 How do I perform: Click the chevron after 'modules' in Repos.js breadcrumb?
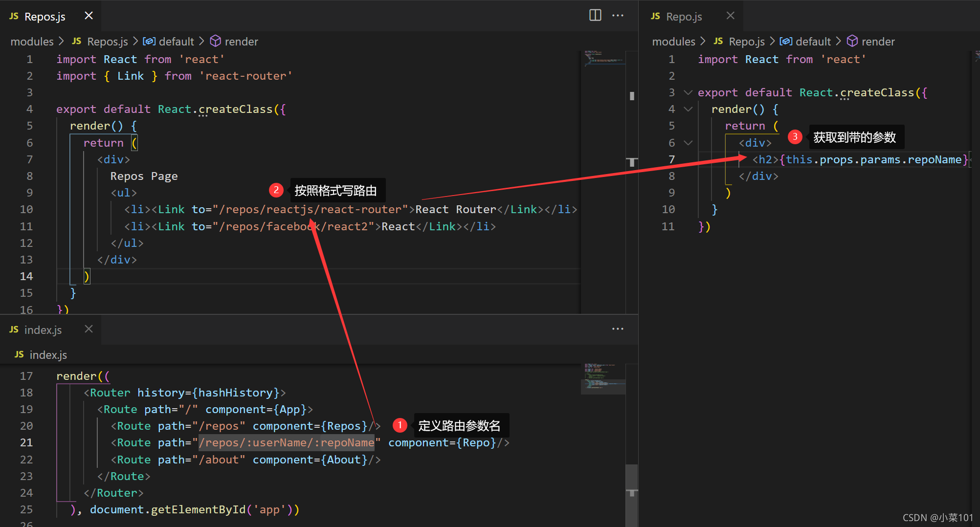click(x=61, y=42)
